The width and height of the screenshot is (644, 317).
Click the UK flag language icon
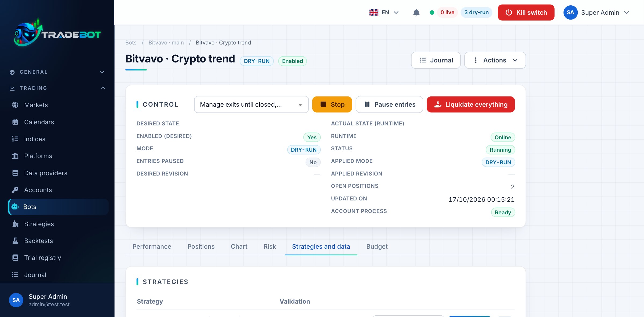pyautogui.click(x=374, y=13)
